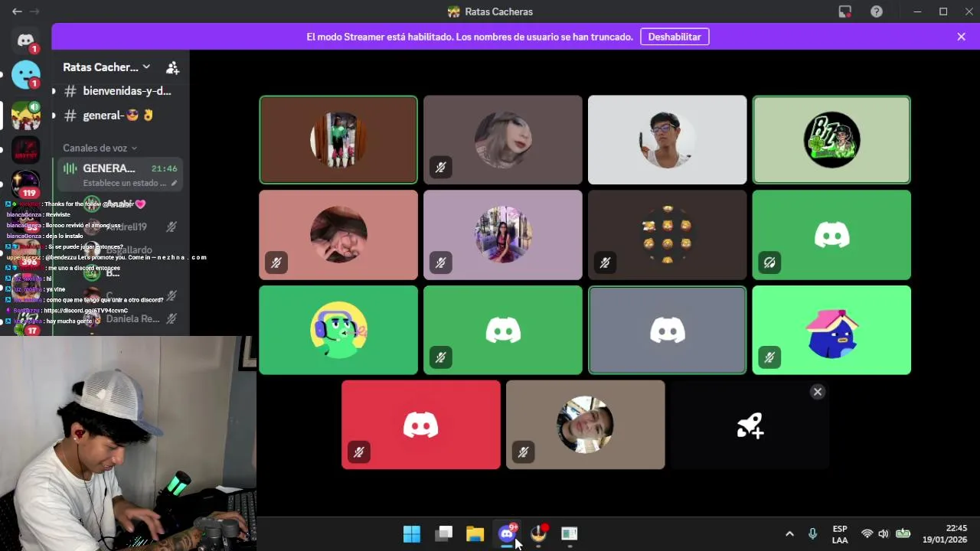
Task: Click Deshabilitar to turn off streamer mode
Action: [x=675, y=37]
